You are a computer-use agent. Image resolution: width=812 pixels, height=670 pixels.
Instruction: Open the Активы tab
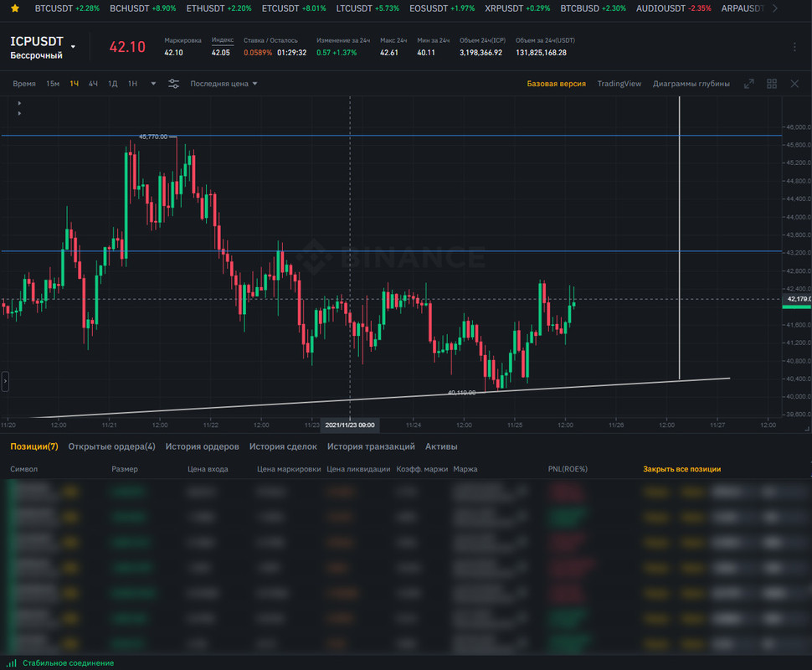coord(441,446)
